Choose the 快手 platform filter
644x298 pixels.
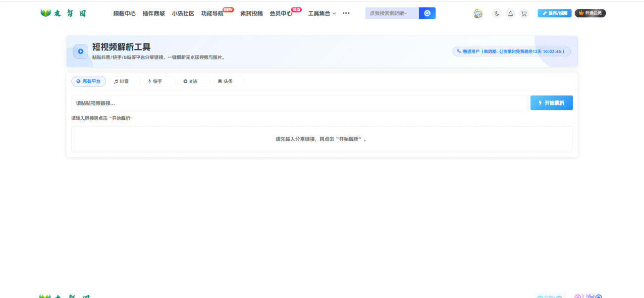click(x=159, y=81)
